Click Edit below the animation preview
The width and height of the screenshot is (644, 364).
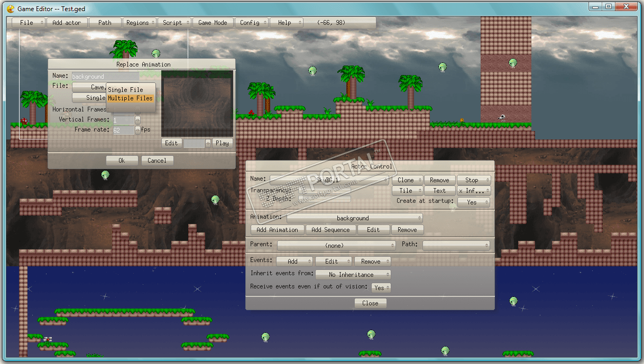[171, 143]
